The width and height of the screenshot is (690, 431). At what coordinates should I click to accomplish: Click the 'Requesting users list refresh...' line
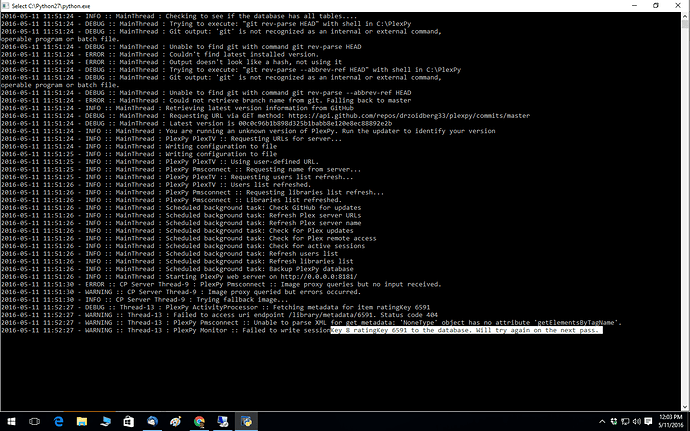[x=177, y=177]
